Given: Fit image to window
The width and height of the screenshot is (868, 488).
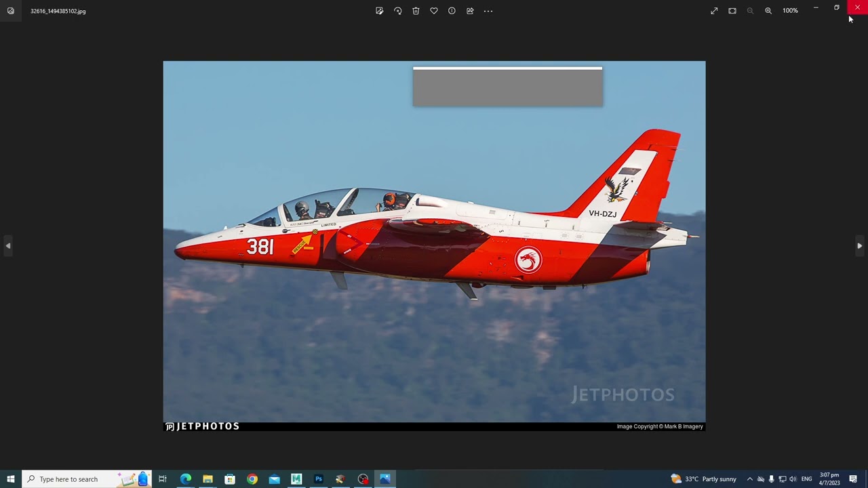Looking at the screenshot, I should pos(732,11).
